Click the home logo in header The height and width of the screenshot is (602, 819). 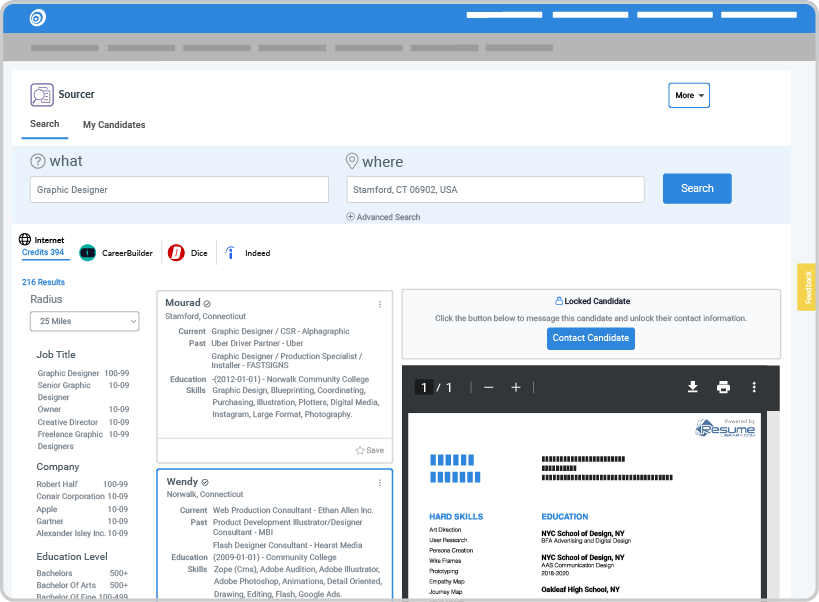pyautogui.click(x=38, y=18)
